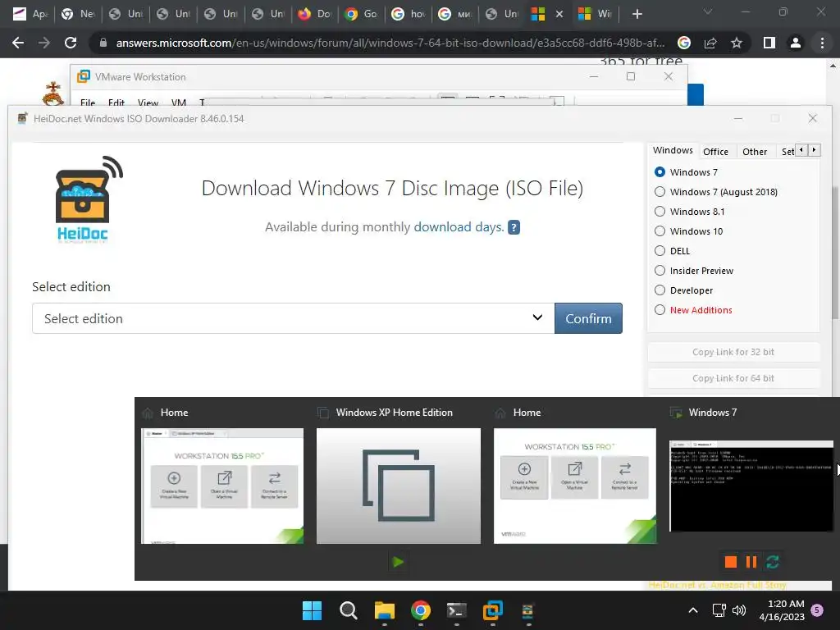The image size is (840, 630).
Task: Open the Windows Start button
Action: (x=312, y=610)
